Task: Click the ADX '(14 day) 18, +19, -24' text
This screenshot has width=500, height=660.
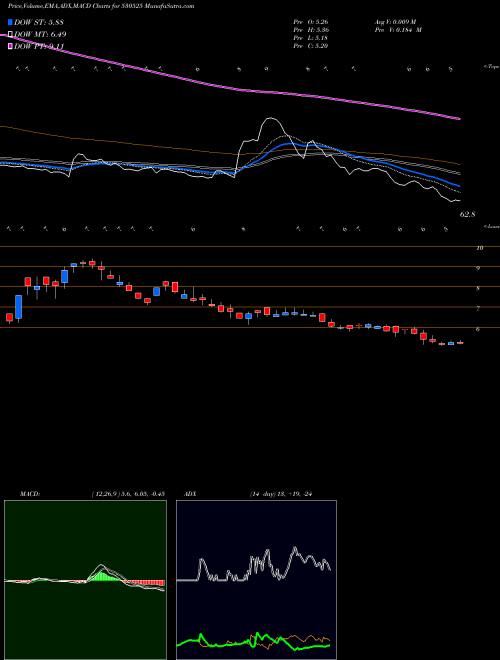Action: click(283, 494)
